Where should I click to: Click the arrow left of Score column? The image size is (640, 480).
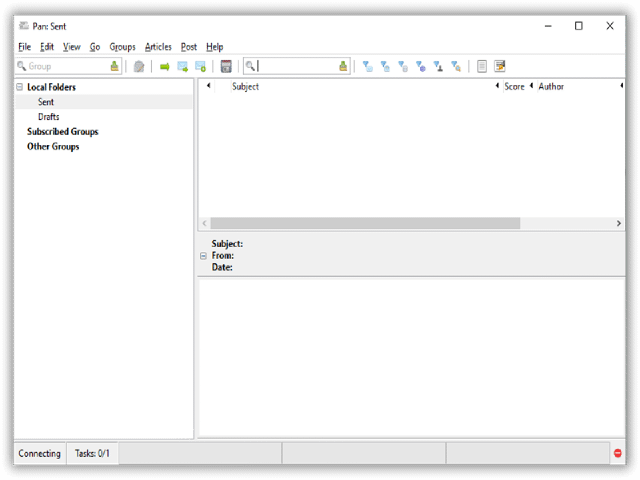(x=497, y=86)
